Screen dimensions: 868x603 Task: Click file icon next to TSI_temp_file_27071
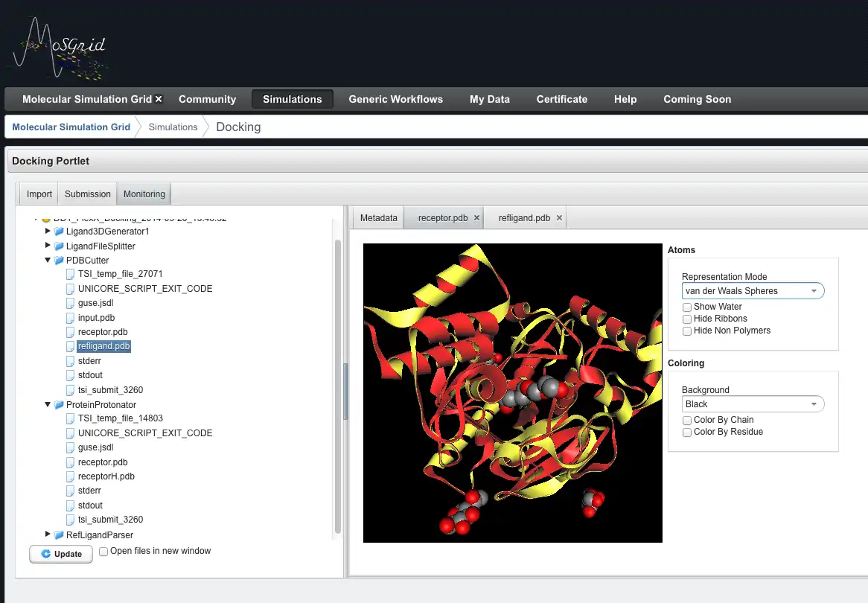(70, 274)
